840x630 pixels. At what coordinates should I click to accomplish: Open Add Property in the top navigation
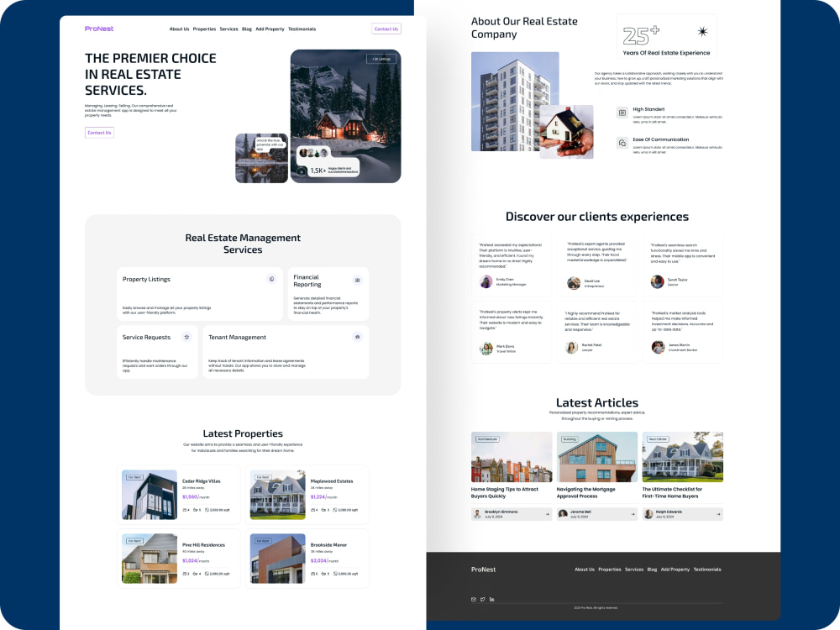pyautogui.click(x=270, y=29)
